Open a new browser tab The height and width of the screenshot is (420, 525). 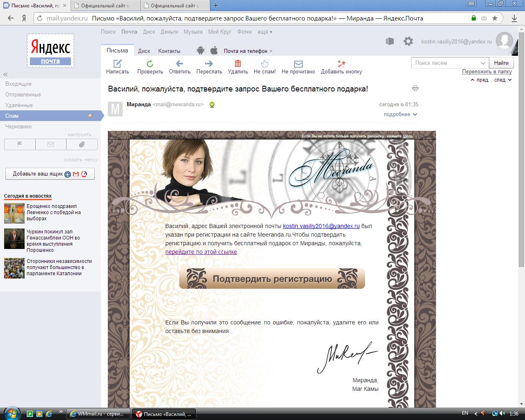pyautogui.click(x=216, y=5)
